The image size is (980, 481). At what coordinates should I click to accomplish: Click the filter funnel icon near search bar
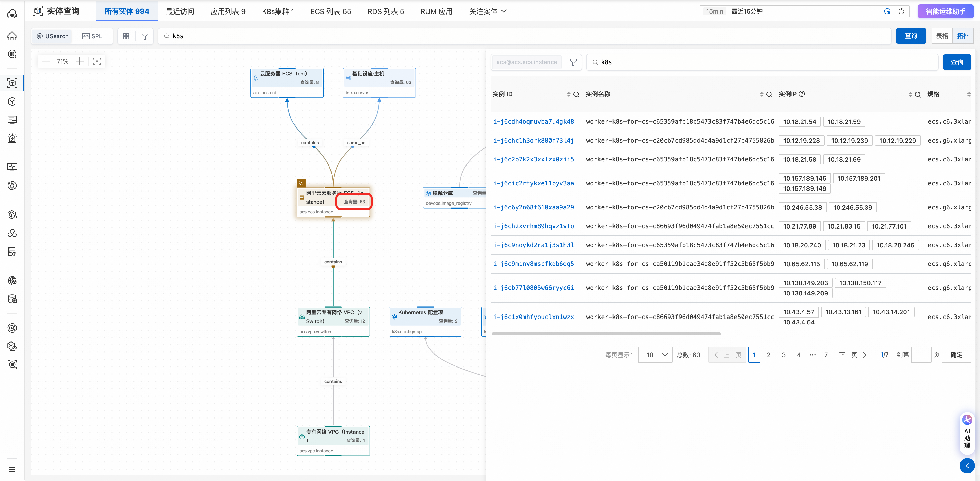click(145, 36)
